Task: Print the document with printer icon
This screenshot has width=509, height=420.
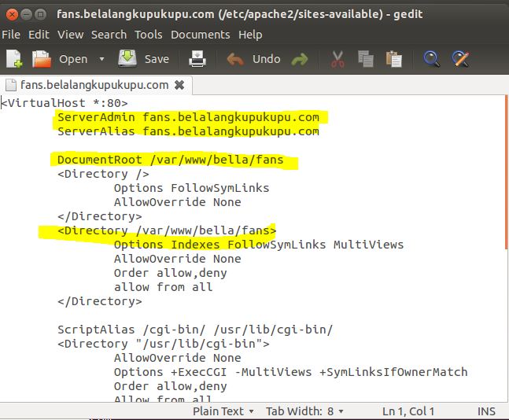Action: pyautogui.click(x=197, y=59)
